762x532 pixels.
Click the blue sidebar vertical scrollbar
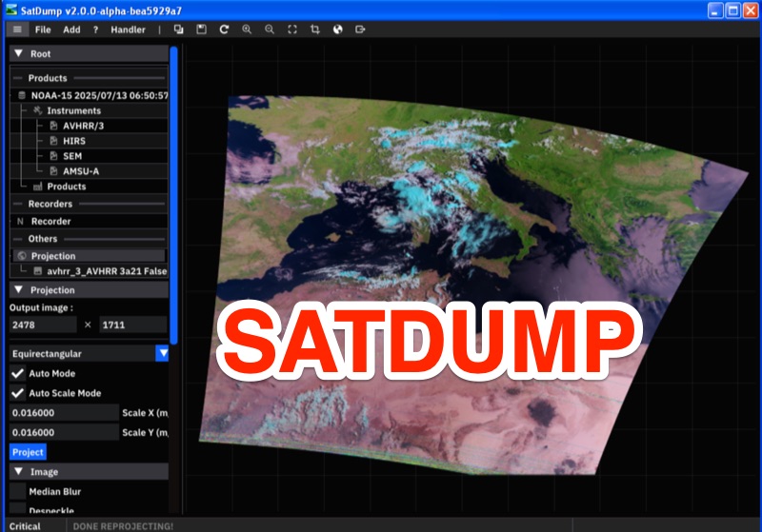tap(174, 195)
